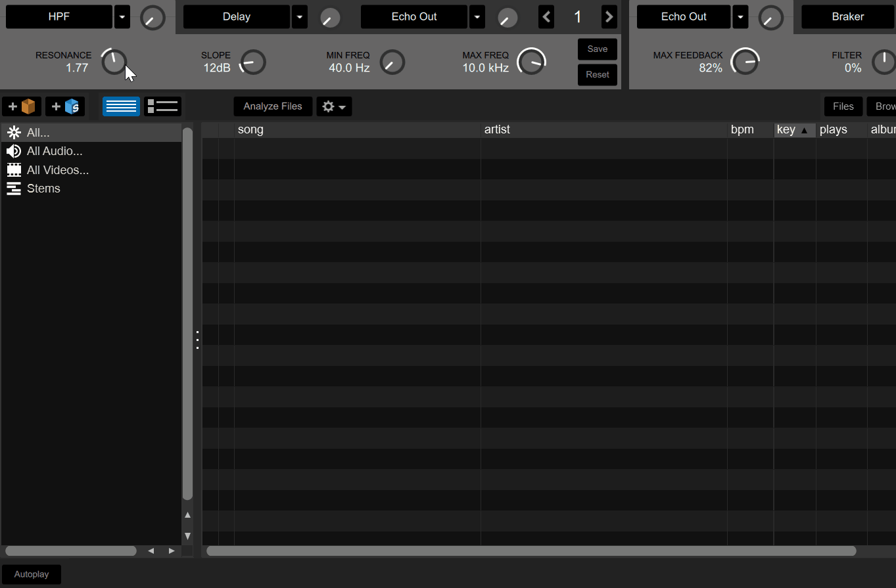This screenshot has height=588, width=896.
Task: Click the All library asterisk icon
Action: pyautogui.click(x=14, y=133)
